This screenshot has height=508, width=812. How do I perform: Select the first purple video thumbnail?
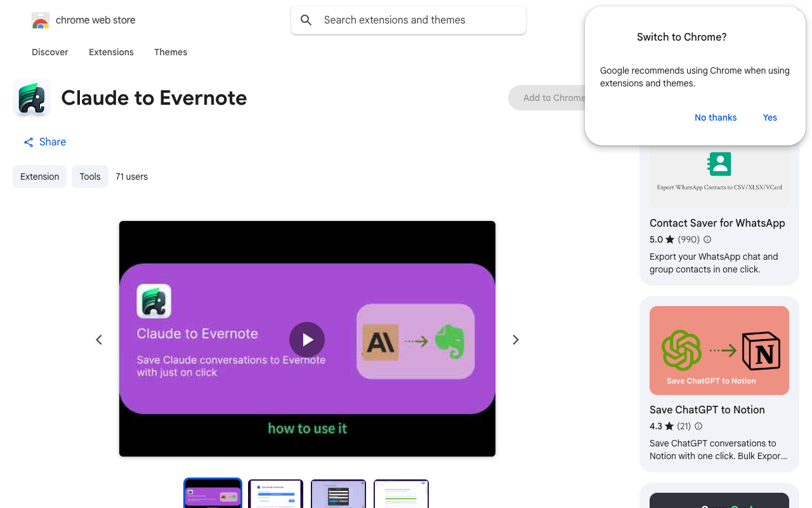pos(213,494)
